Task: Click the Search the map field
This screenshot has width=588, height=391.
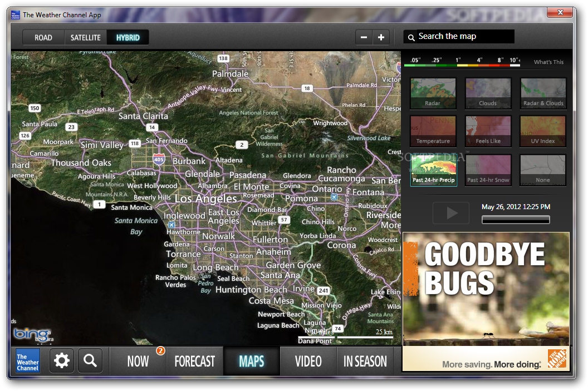Action: coord(459,36)
